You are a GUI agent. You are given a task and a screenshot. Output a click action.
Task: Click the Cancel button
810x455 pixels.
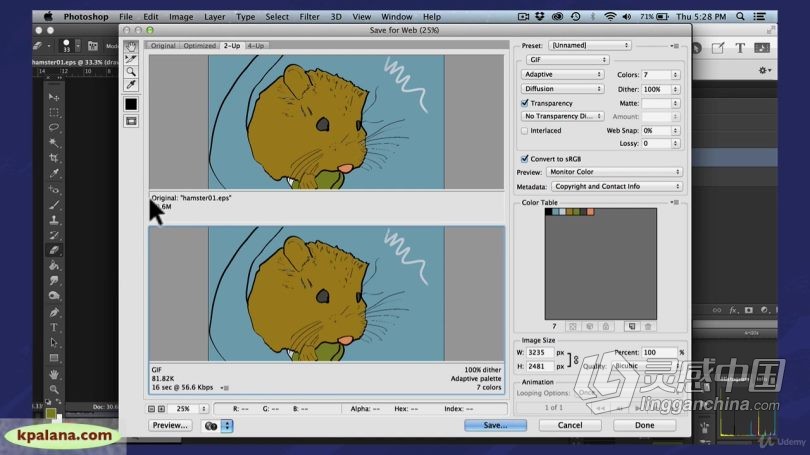pyautogui.click(x=570, y=425)
